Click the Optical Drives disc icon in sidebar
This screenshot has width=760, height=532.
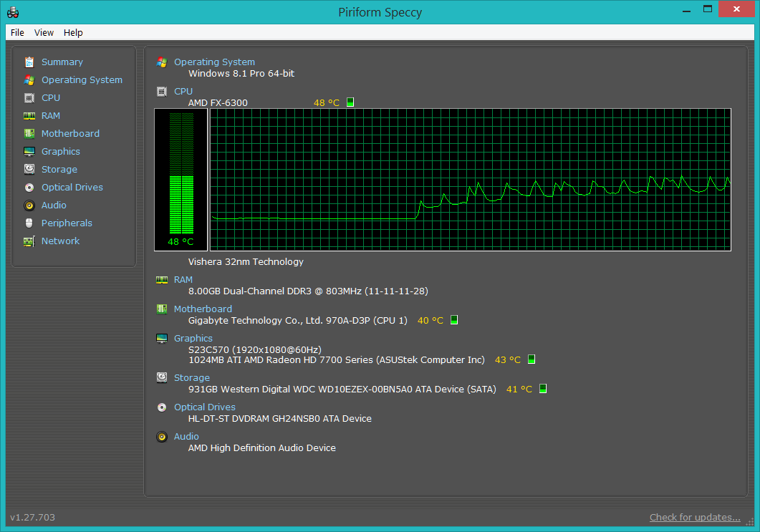(29, 188)
